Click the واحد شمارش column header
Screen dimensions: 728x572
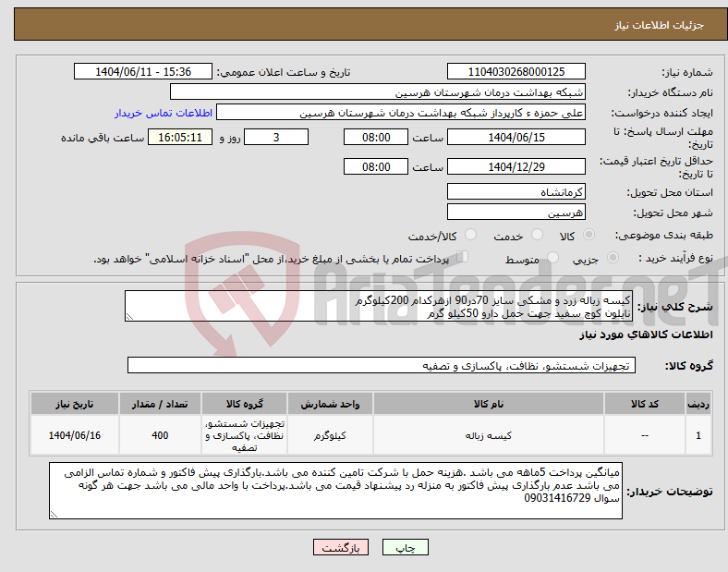pos(330,404)
